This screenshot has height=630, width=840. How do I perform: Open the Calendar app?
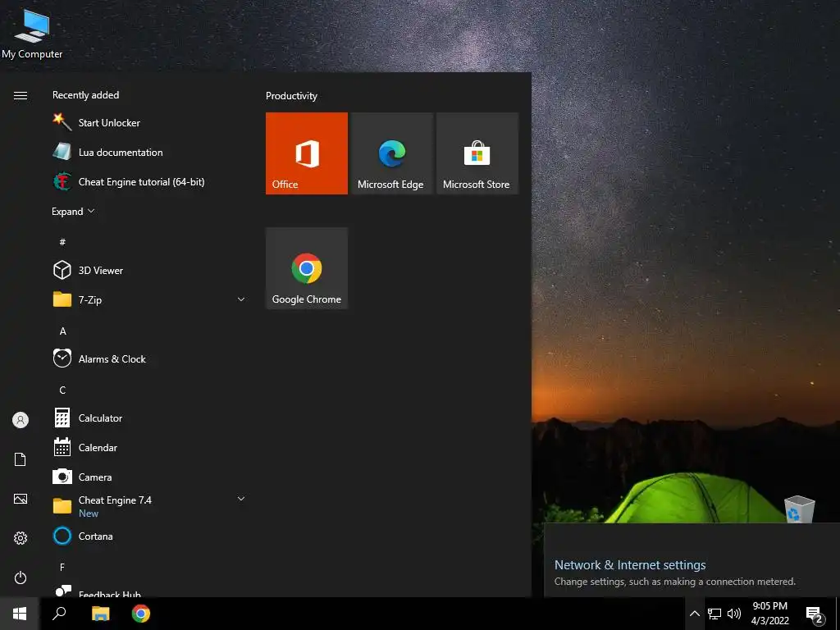coord(149,447)
